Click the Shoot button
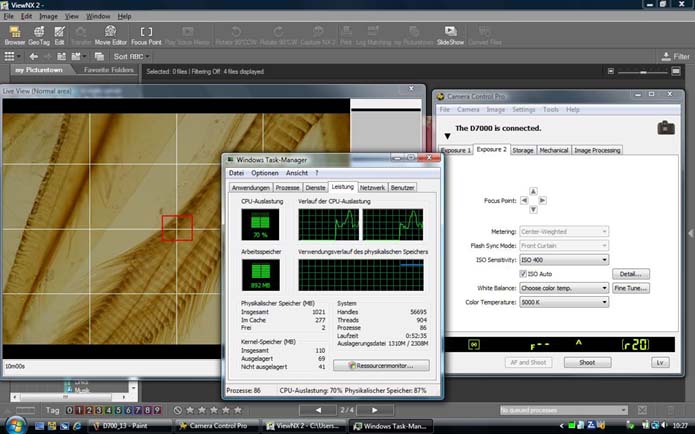 [x=587, y=363]
